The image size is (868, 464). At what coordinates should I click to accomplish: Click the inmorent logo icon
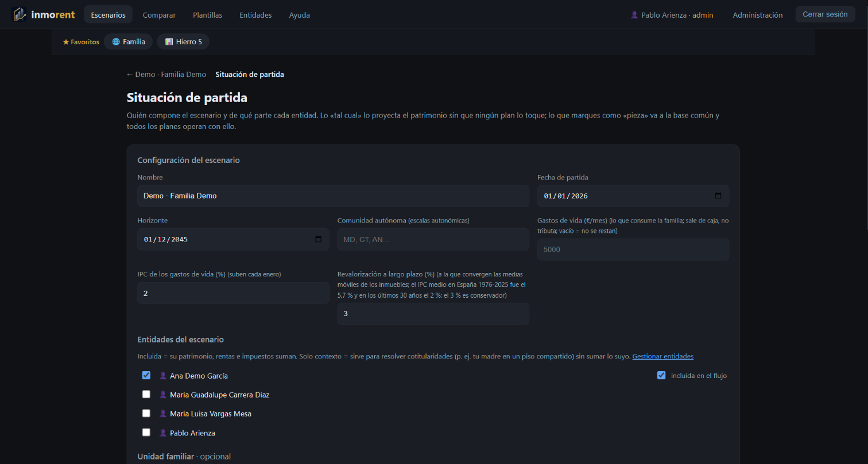point(20,14)
